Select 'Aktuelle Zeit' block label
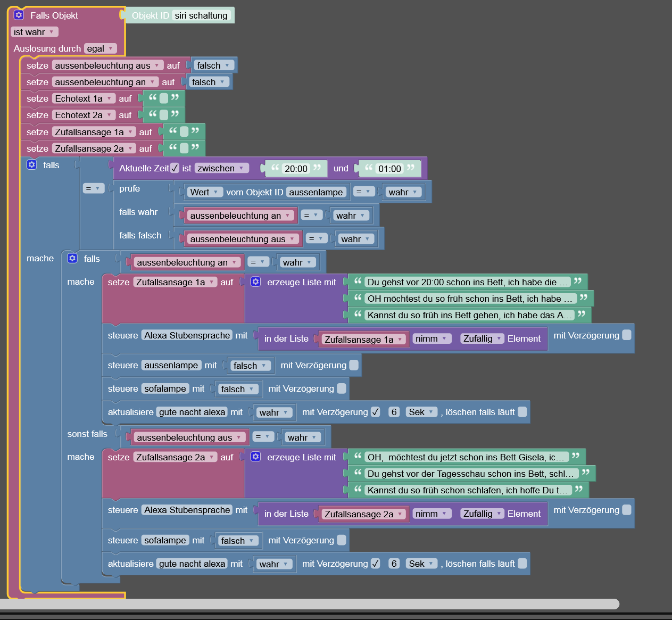 [144, 168]
